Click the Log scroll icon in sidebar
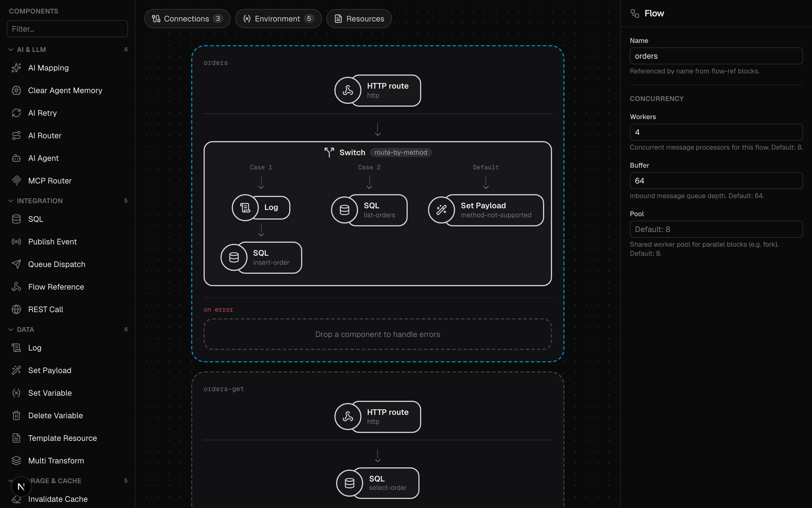The height and width of the screenshot is (508, 812). tap(16, 348)
